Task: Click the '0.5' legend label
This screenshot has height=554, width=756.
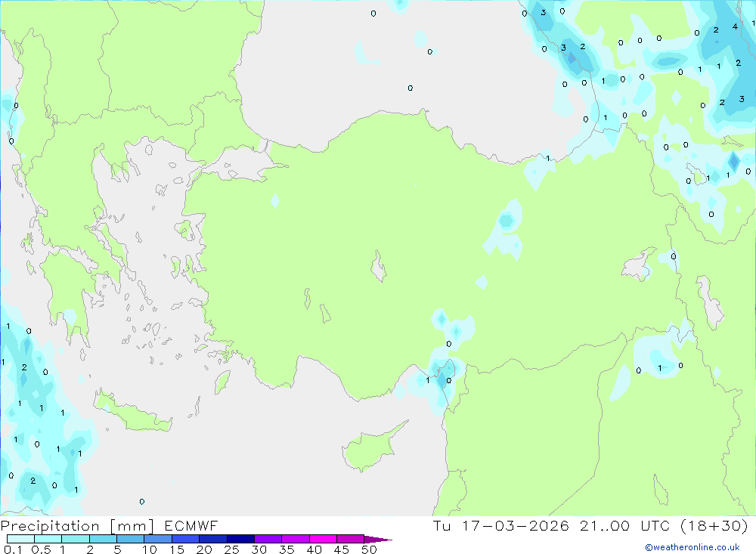Action: (x=41, y=549)
